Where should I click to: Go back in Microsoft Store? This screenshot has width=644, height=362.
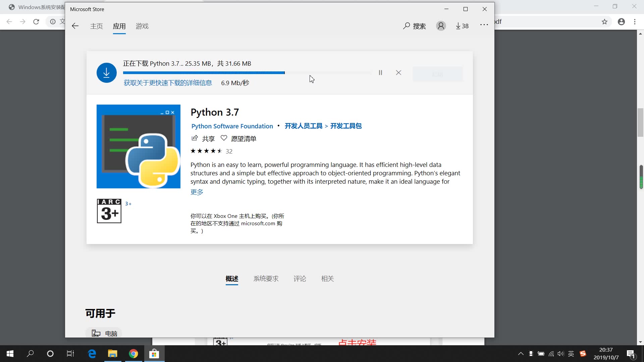point(75,26)
